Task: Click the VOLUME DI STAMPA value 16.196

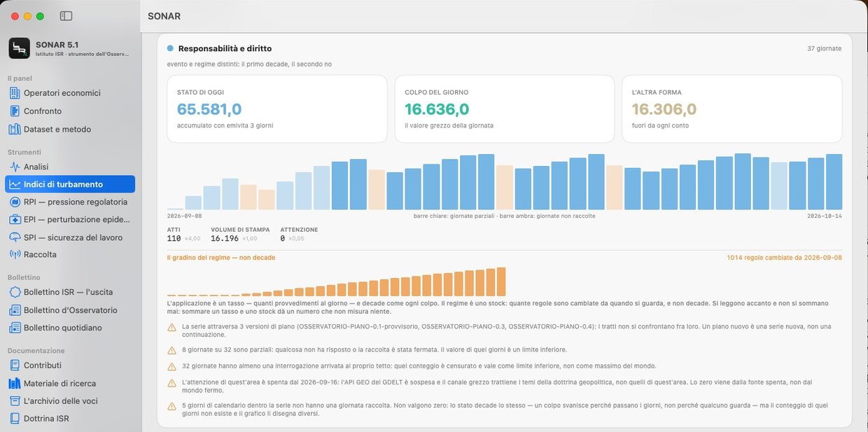Action: 225,239
